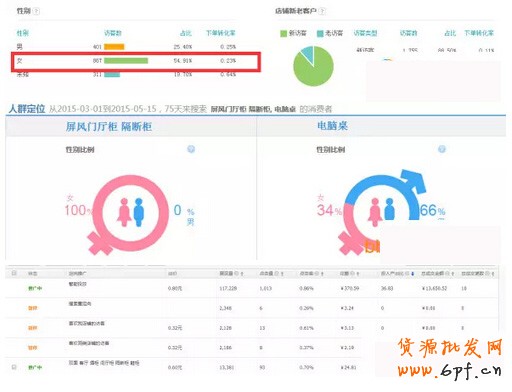This screenshot has width=512, height=392.
Task: Click 访客数 header in the gender table
Action: [113, 33]
